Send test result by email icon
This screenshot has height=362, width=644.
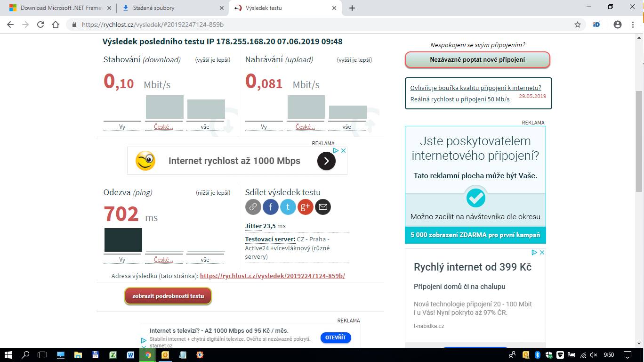click(323, 206)
